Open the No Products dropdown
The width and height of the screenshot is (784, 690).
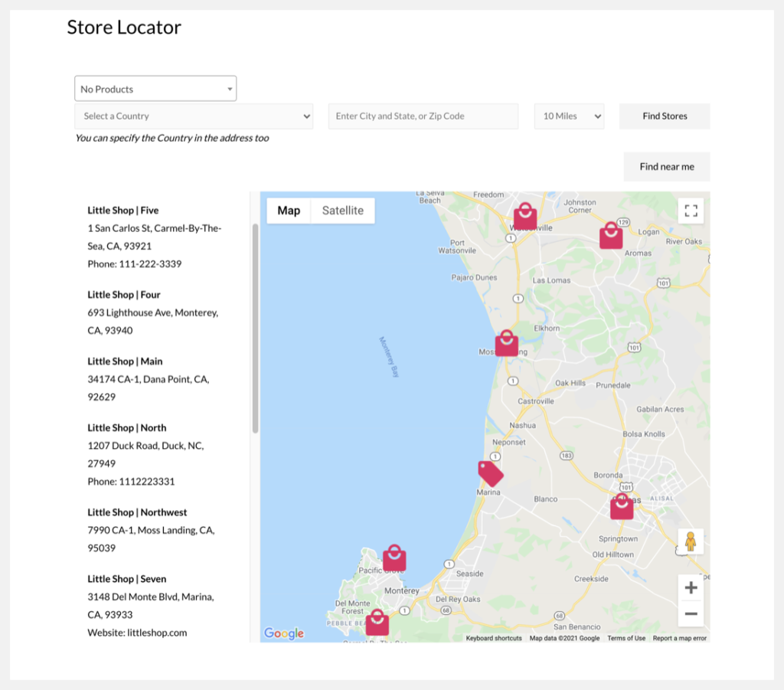pyautogui.click(x=155, y=88)
